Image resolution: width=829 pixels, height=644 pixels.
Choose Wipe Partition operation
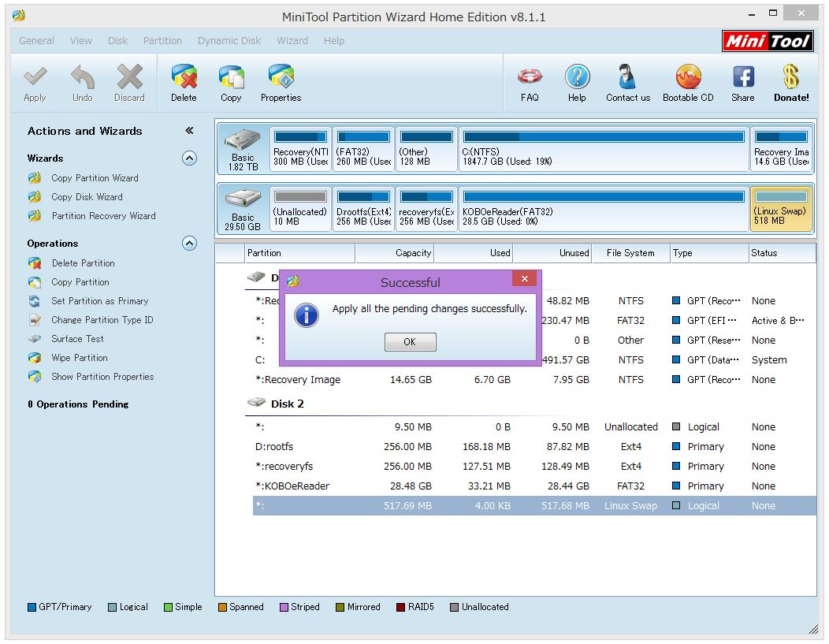(80, 358)
